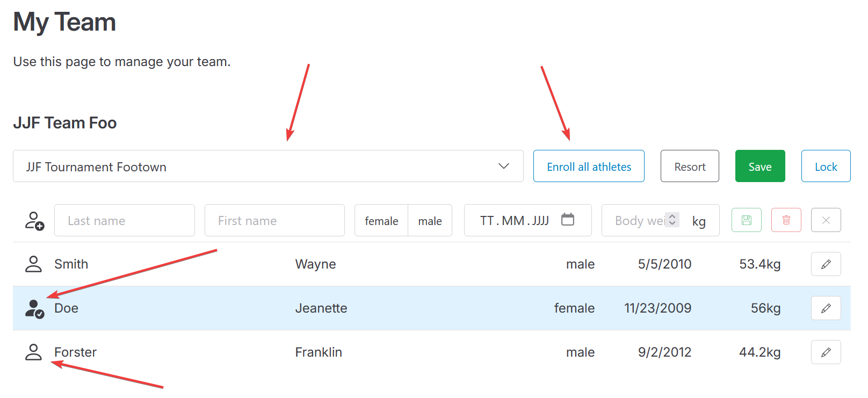Select the female gender option
Viewport: 868px width, 398px height.
381,221
